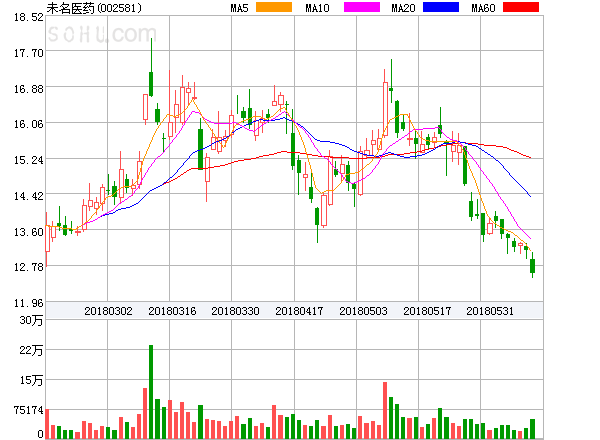
Task: Click the 20180503 date label
Action: click(x=363, y=311)
